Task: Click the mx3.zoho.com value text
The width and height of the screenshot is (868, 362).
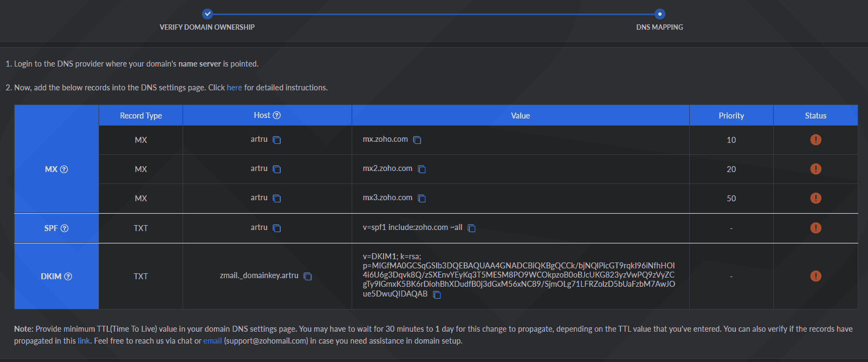Action: 387,198
